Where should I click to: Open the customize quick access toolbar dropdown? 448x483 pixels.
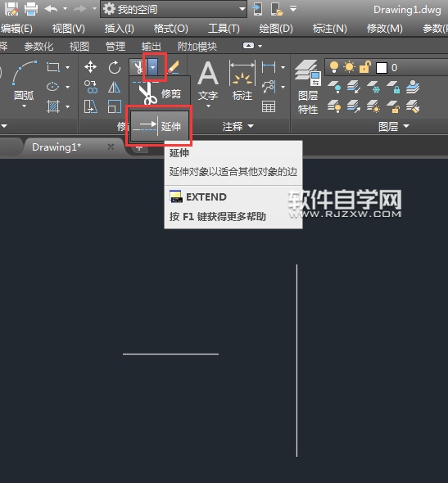pos(293,9)
